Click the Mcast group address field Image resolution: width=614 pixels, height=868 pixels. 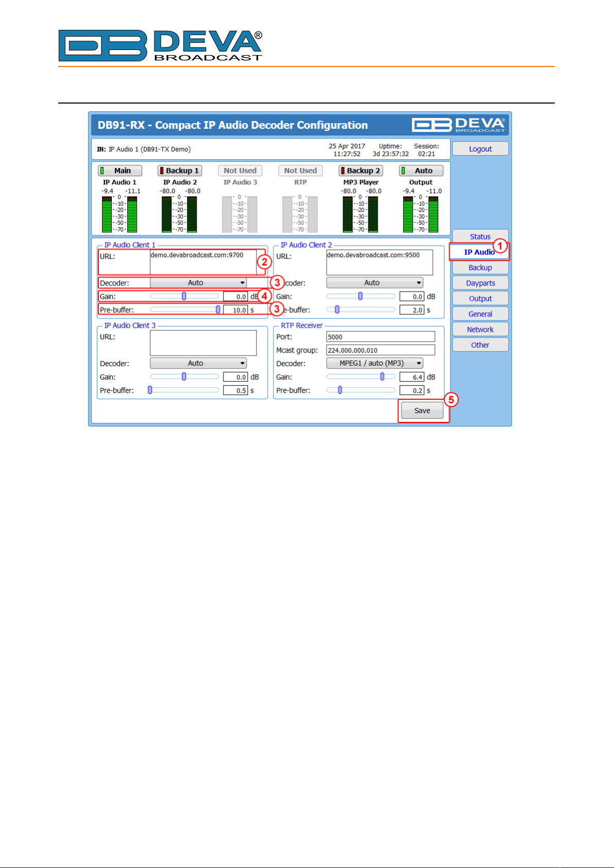point(381,350)
